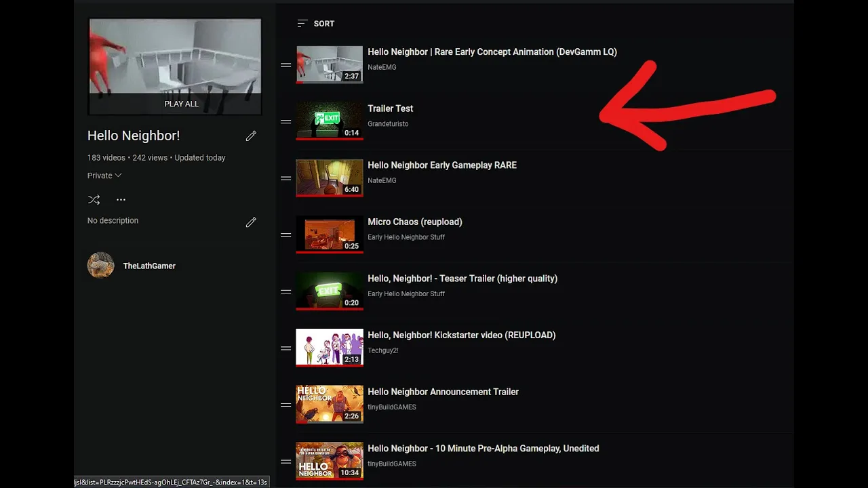
Task: Click the edit pencil next to No description
Action: tap(251, 222)
